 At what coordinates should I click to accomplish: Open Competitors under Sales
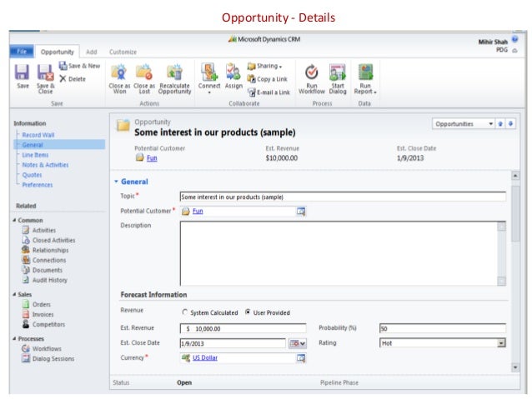[x=48, y=324]
